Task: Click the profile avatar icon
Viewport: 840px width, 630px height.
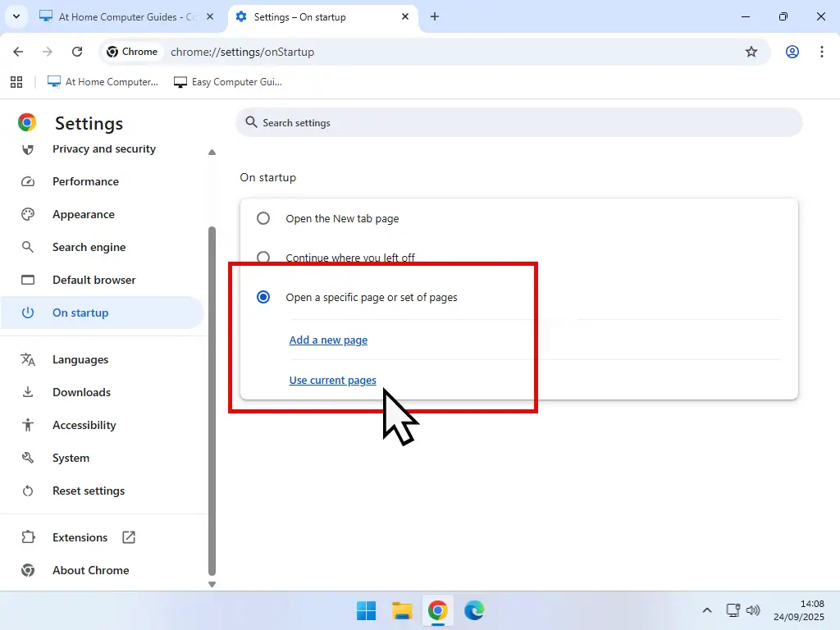Action: (x=792, y=52)
